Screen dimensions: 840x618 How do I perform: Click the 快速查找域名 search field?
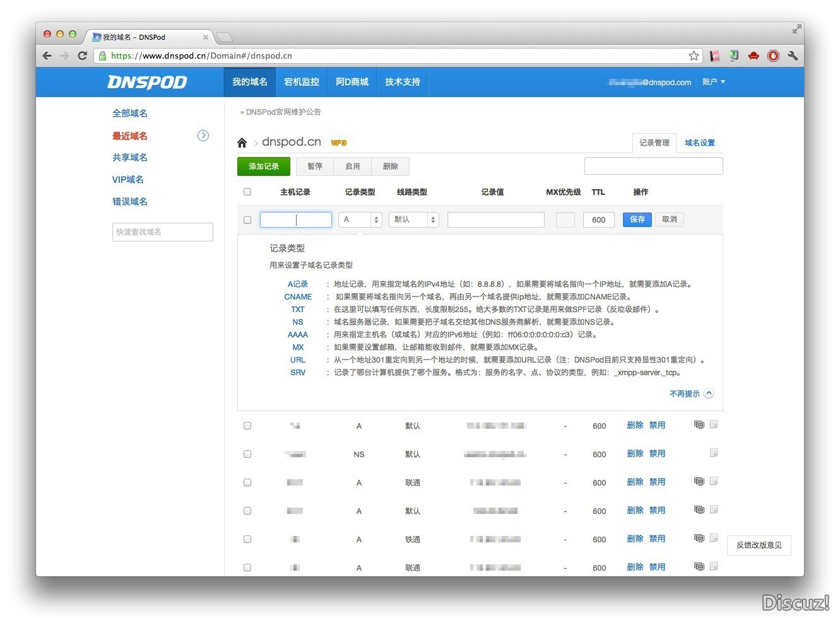pyautogui.click(x=163, y=232)
